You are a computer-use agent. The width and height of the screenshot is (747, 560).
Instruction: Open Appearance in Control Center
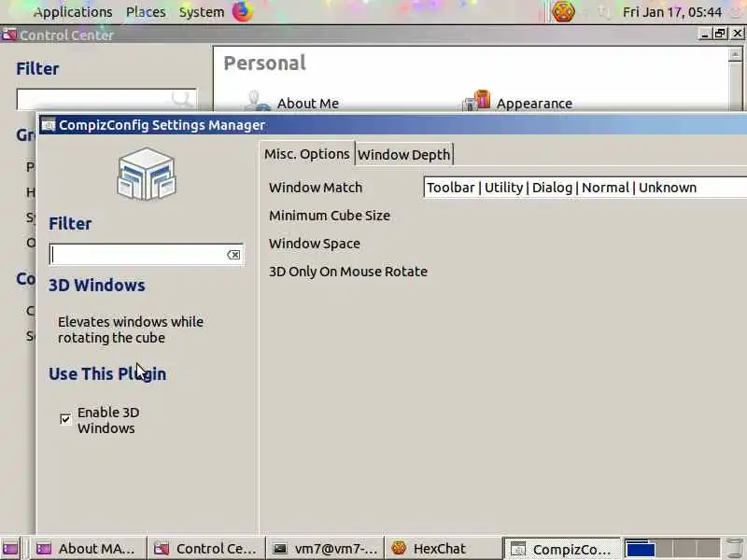pos(534,104)
